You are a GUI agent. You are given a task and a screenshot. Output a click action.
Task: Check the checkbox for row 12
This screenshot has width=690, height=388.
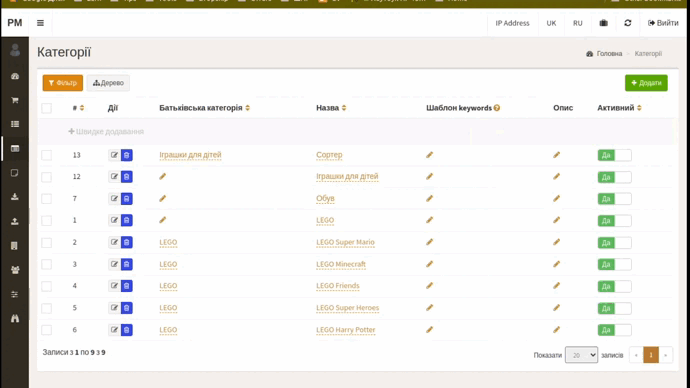pyautogui.click(x=47, y=177)
